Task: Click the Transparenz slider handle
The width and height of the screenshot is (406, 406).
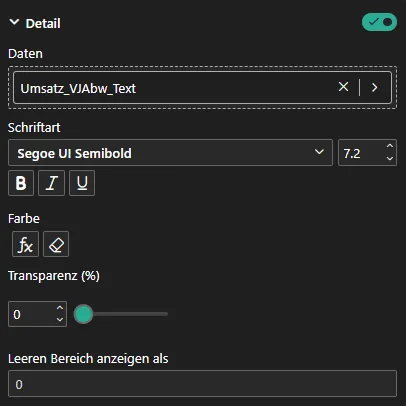Action: click(x=83, y=314)
